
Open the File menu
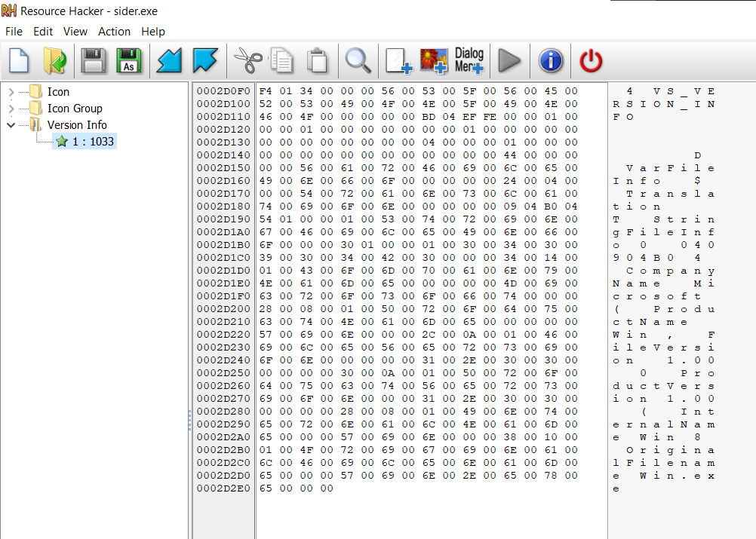(x=14, y=32)
